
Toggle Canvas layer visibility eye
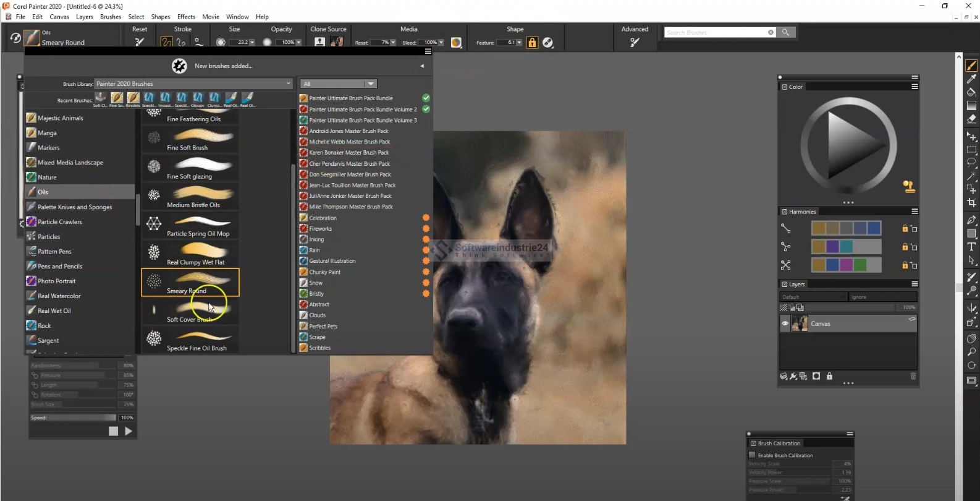pyautogui.click(x=785, y=323)
